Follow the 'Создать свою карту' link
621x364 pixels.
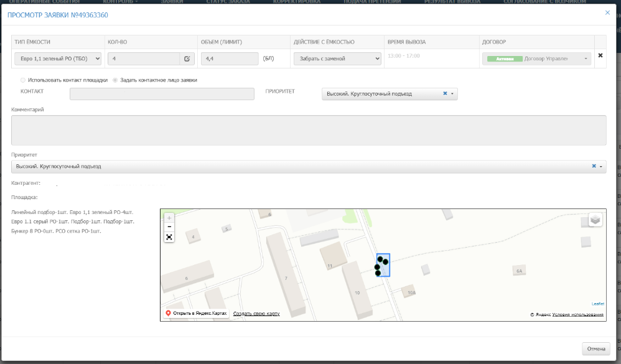click(x=256, y=314)
